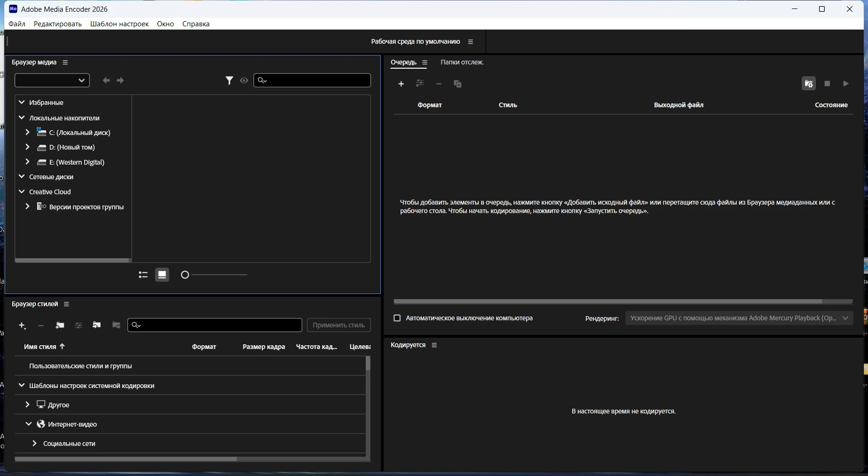868x476 pixels.
Task: Click the filter funnel icon in Media Browser
Action: [x=229, y=80]
